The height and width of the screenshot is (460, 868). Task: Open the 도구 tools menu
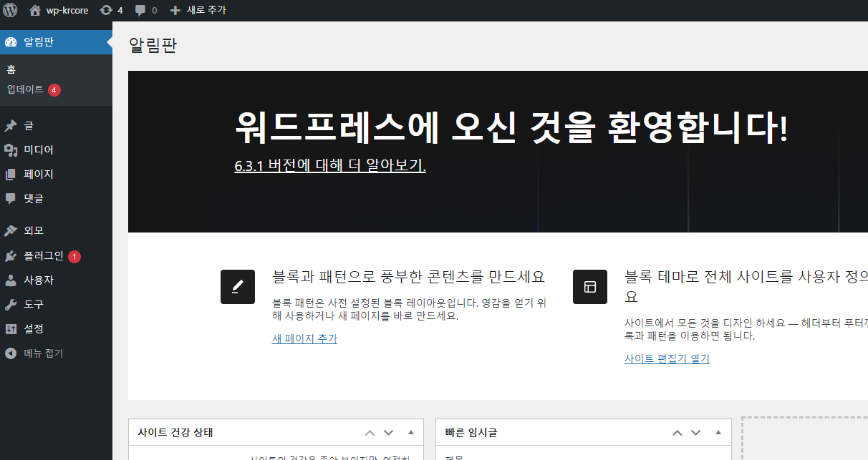[x=56, y=305]
